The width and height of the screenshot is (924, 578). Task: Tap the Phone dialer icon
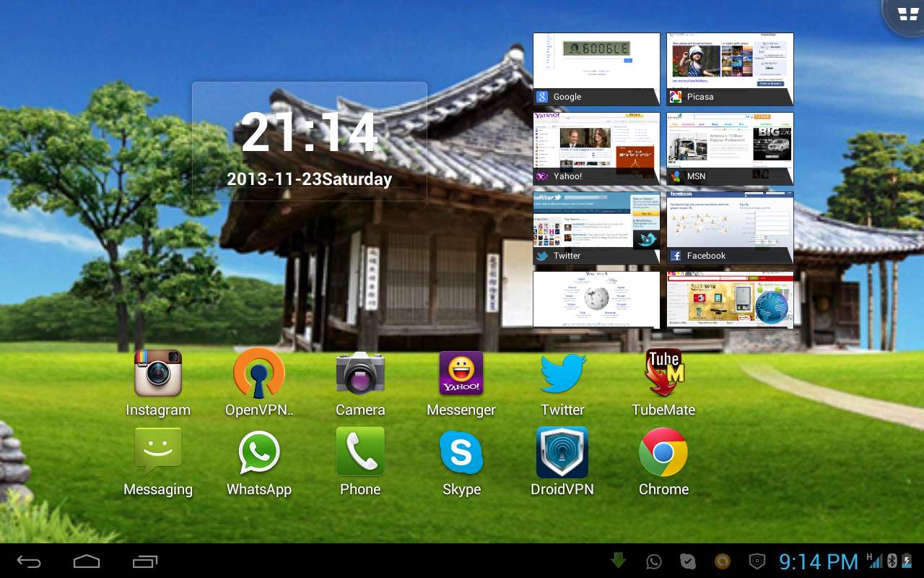click(x=360, y=453)
